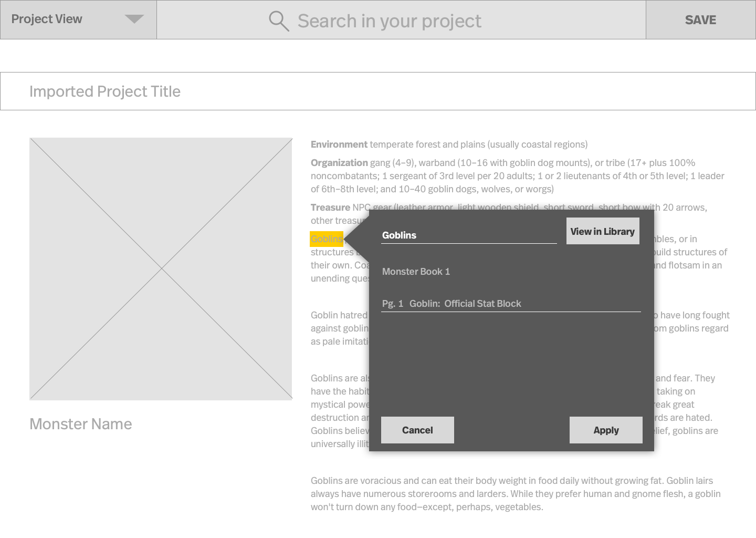
Task: Focus the Search in your project field
Action: [401, 19]
